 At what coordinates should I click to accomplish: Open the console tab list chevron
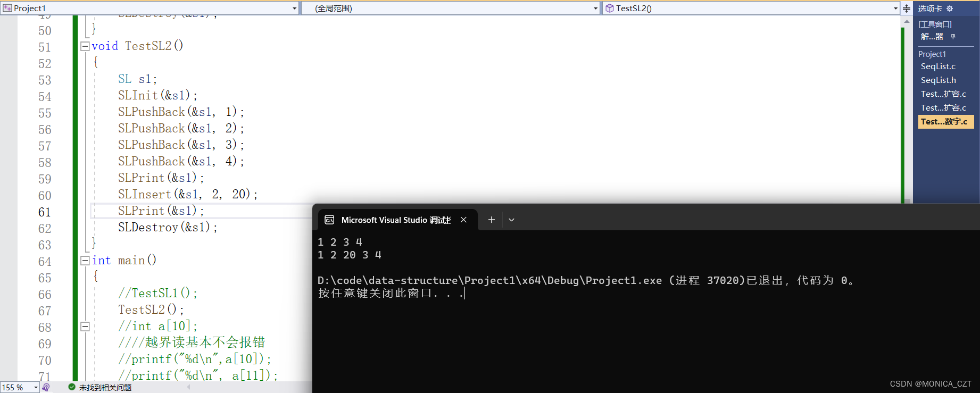point(511,220)
